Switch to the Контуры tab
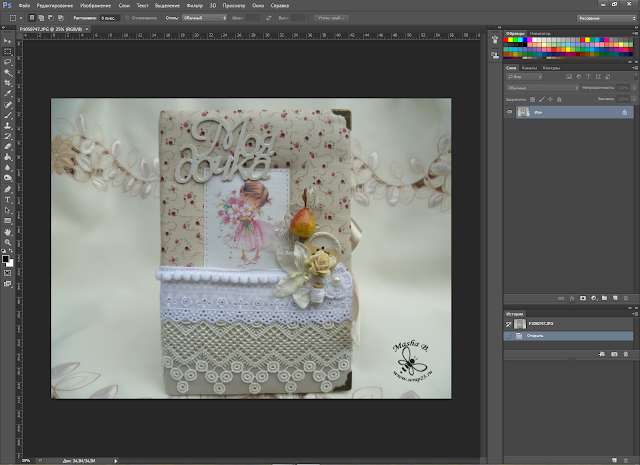Image resolution: width=640 pixels, height=465 pixels. (x=551, y=68)
